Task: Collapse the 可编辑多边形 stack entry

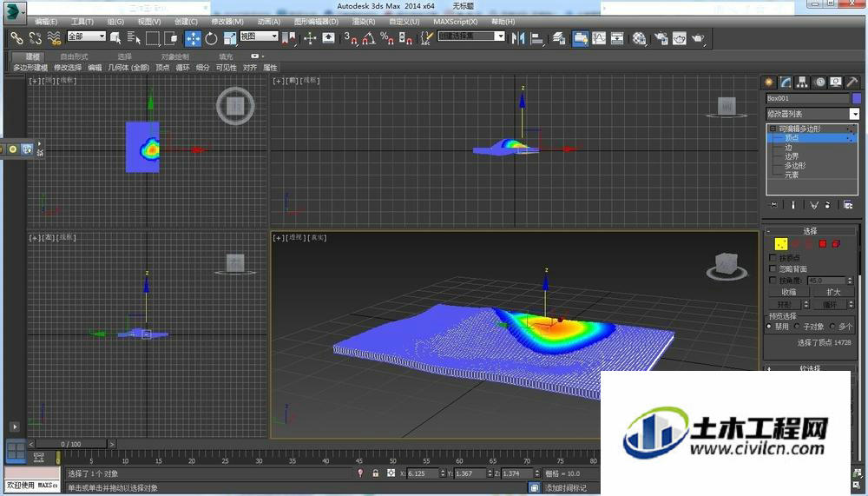Action: tap(773, 129)
